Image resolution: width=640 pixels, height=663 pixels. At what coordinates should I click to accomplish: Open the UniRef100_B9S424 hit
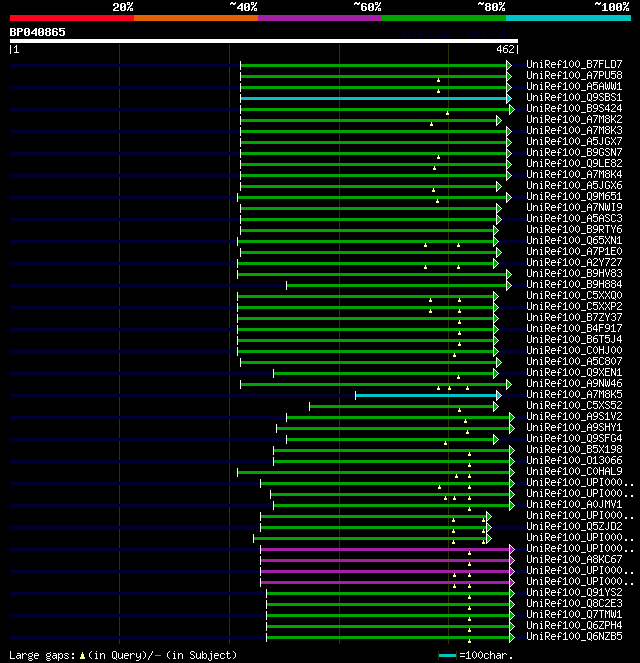coord(574,108)
